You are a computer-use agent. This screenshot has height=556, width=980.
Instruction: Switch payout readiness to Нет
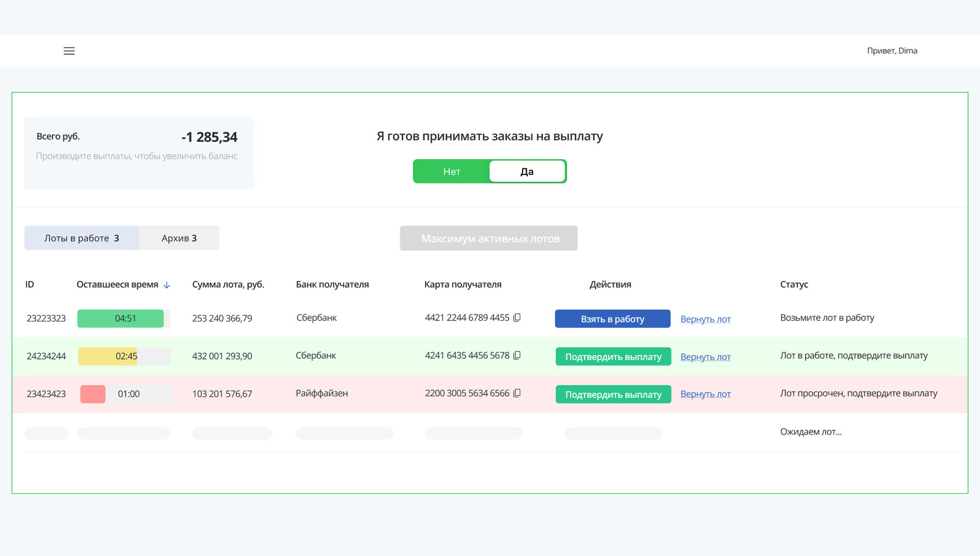(x=452, y=172)
